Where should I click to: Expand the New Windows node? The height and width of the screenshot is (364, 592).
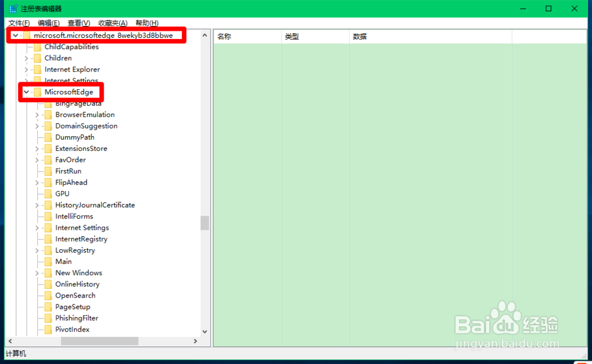coord(36,272)
